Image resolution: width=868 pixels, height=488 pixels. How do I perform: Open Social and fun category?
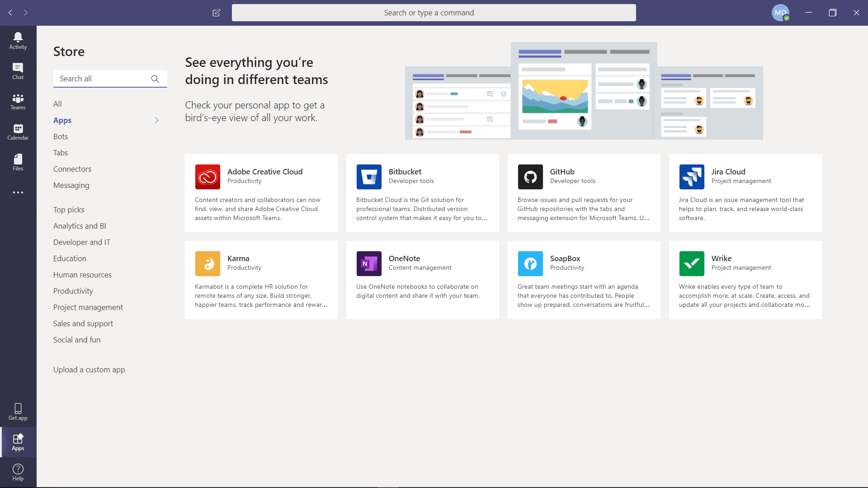77,340
